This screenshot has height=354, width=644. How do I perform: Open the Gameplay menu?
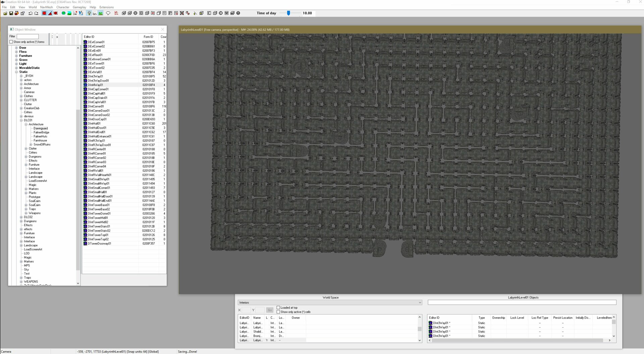coord(79,7)
